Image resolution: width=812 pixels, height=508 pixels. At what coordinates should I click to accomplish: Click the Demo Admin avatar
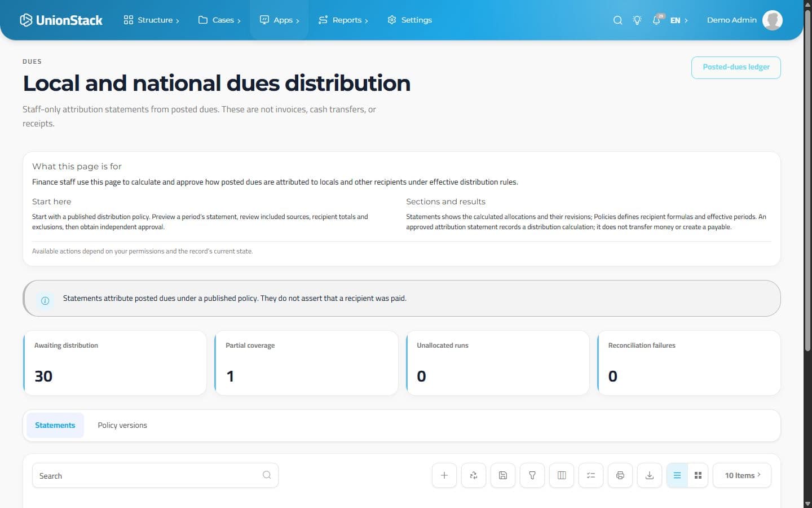pyautogui.click(x=773, y=20)
